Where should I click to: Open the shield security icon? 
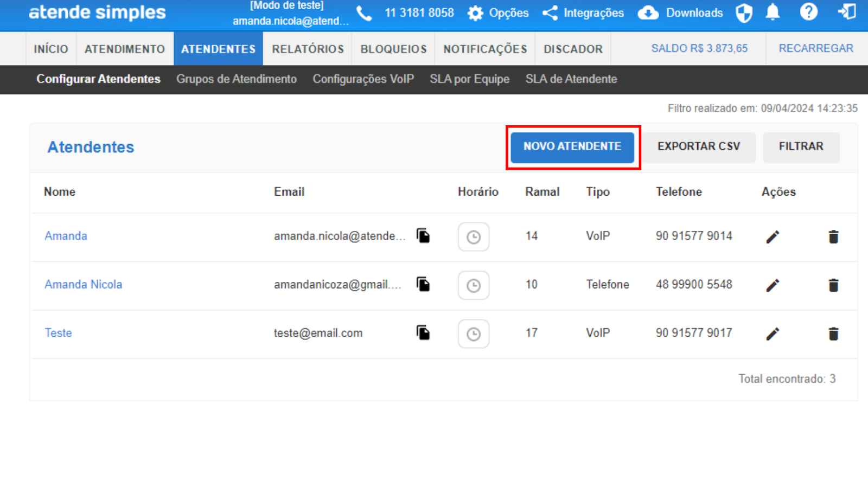pyautogui.click(x=744, y=13)
